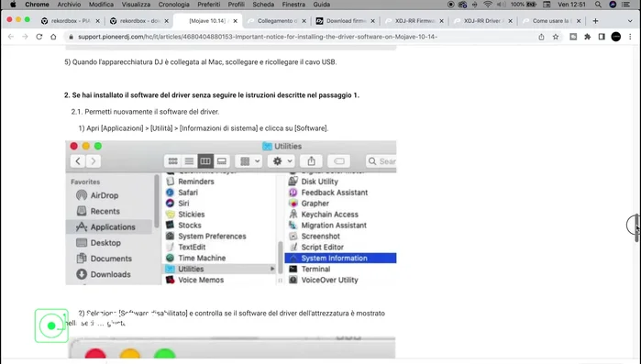This screenshot has width=641, height=364.
Task: Click the Ven 12:51 clock
Action: point(571,5)
